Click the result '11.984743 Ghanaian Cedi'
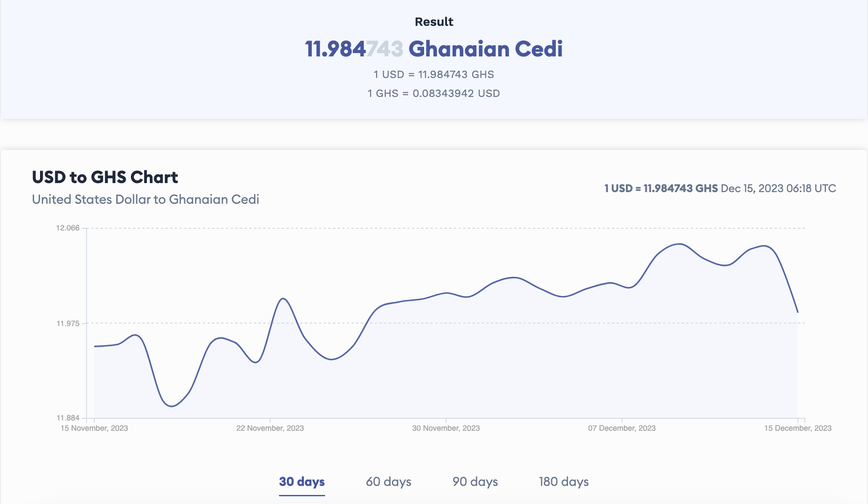Viewport: 868px width, 504px height. pos(434,49)
